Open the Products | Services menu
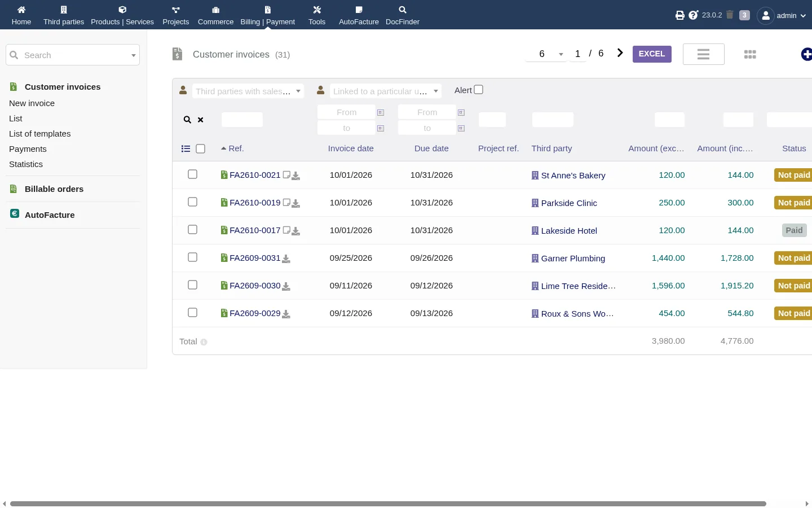Viewport: 812px width, 508px height. [122, 15]
